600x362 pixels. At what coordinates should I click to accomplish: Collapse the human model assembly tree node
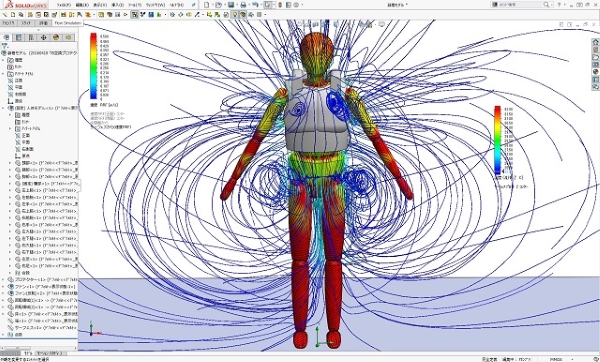(3, 108)
